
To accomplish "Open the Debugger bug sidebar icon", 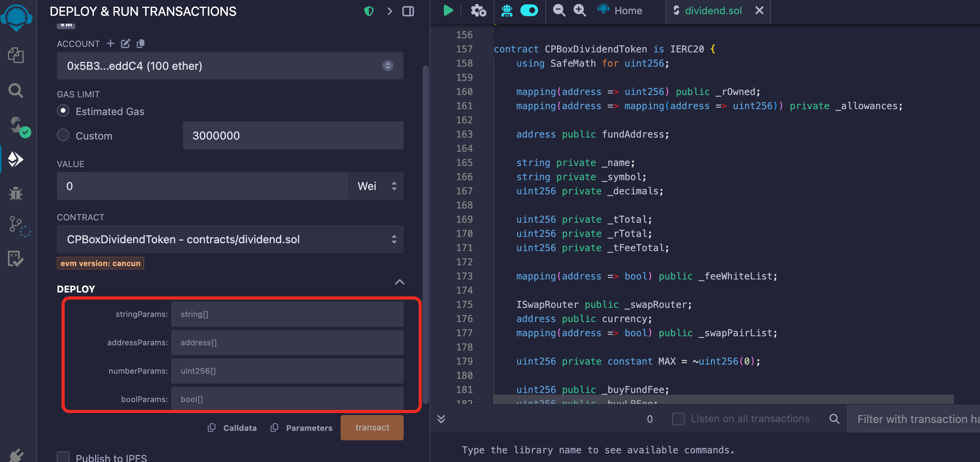I will pos(16,193).
